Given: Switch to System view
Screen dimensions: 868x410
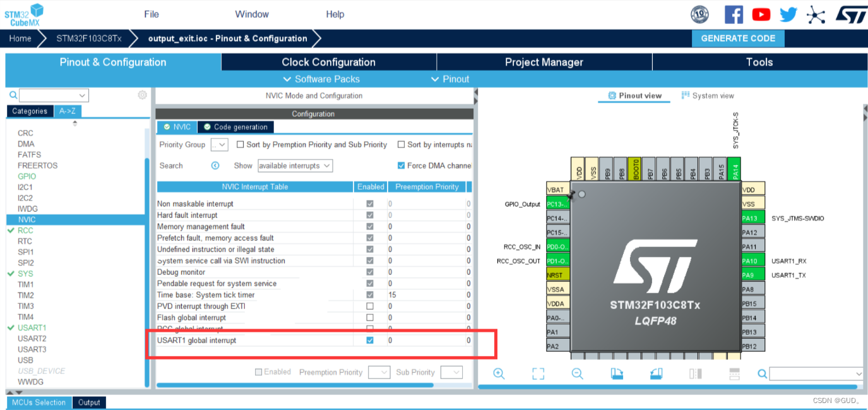Looking at the screenshot, I should tap(708, 95).
